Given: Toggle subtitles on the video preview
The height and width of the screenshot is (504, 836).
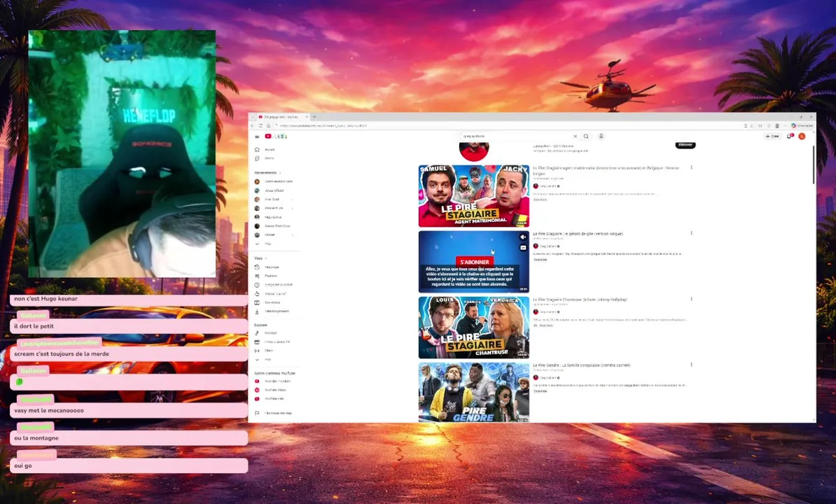Looking at the screenshot, I should pyautogui.click(x=523, y=248).
